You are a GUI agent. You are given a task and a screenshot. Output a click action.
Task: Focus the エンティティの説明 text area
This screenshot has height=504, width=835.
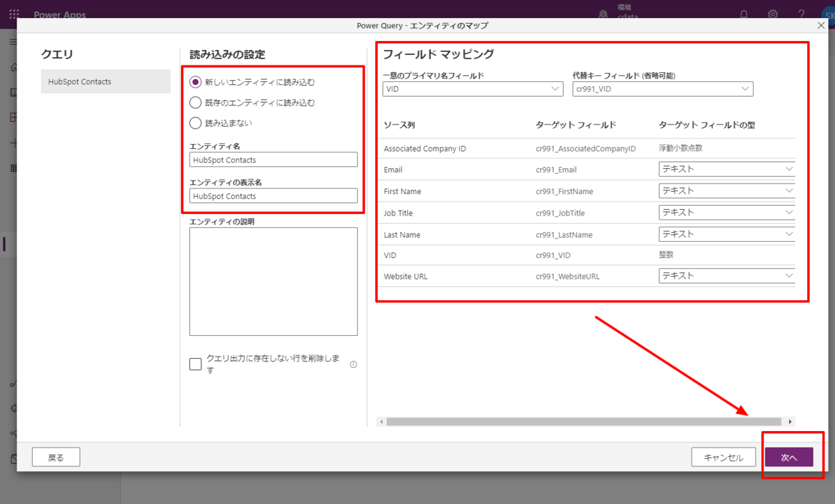[x=273, y=282]
